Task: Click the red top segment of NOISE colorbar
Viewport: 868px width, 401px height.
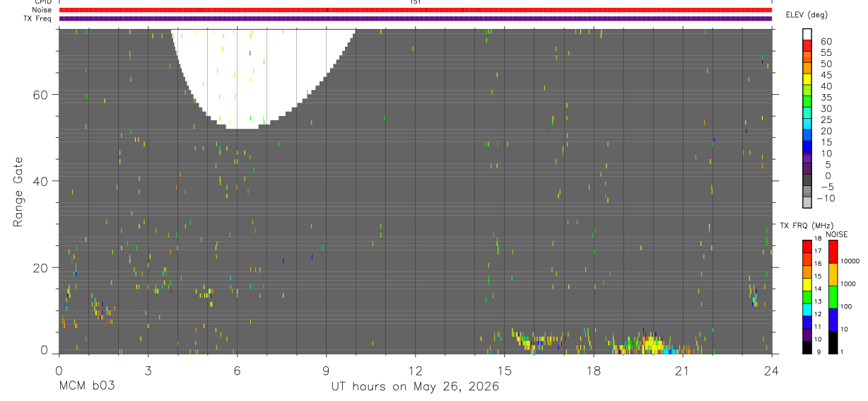Action: (x=833, y=252)
